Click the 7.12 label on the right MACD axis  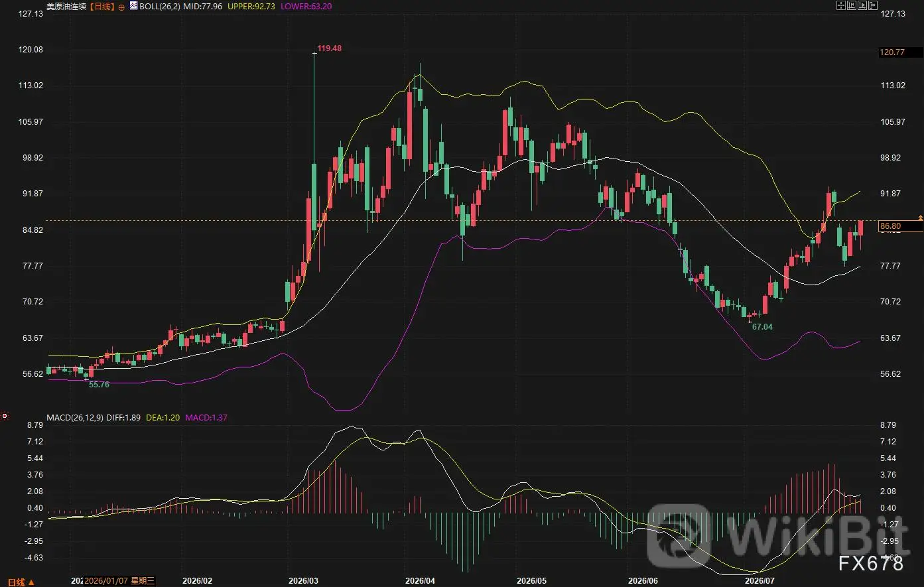[x=889, y=442]
